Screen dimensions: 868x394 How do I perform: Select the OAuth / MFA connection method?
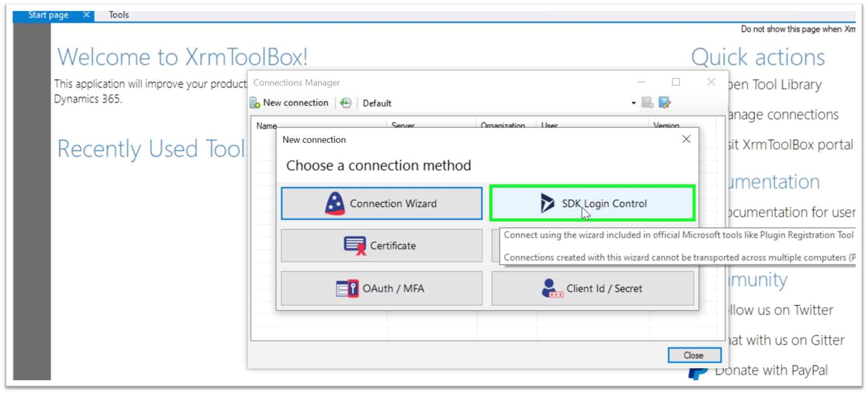[x=382, y=288]
